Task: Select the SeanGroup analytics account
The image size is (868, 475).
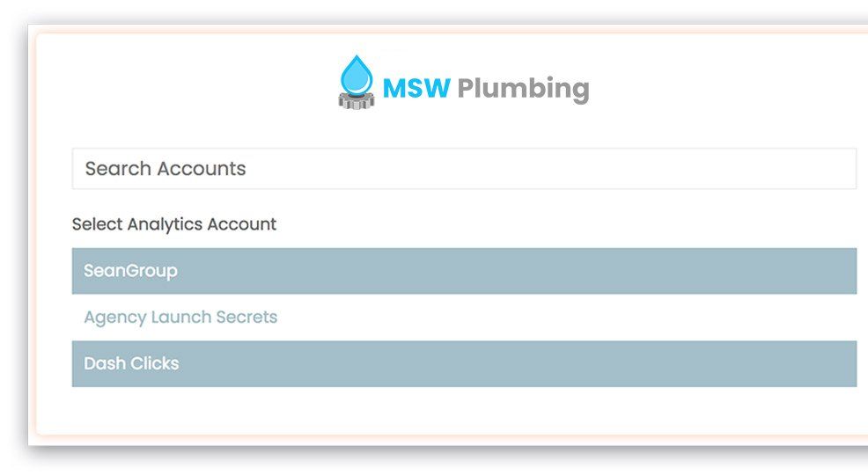Action: tap(464, 271)
